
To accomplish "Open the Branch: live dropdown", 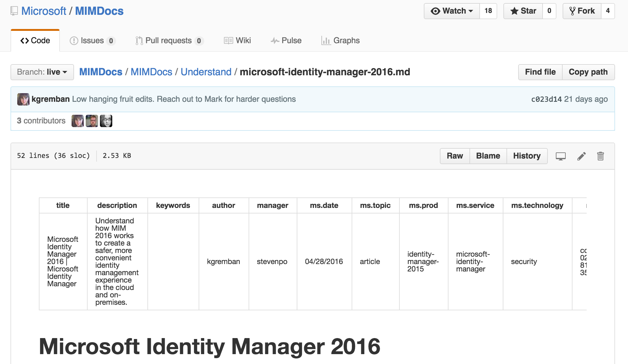I will tap(42, 72).
